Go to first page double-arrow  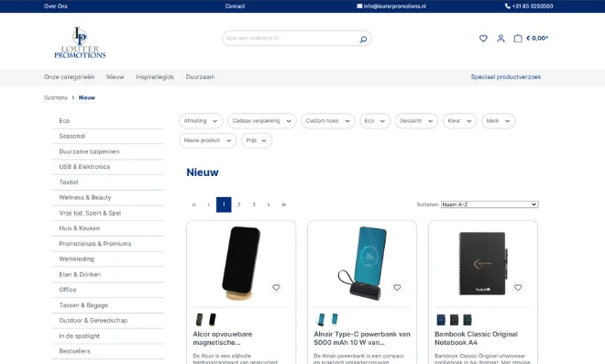pos(193,204)
